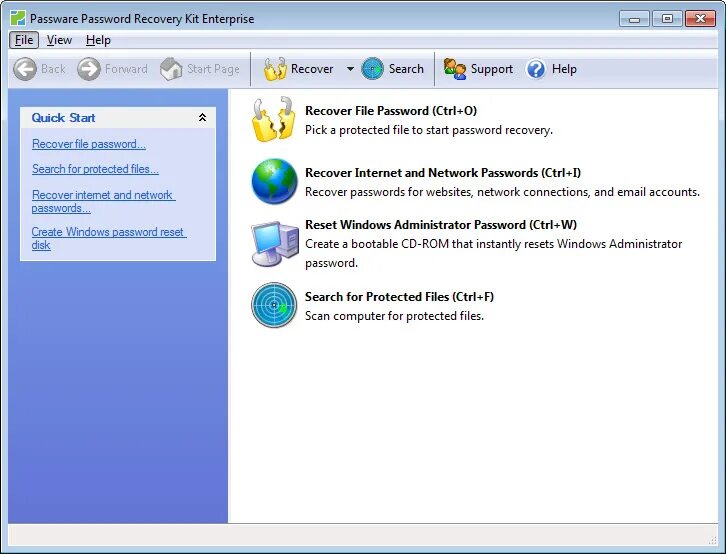Click the 'Support' toolbar label
The height and width of the screenshot is (554, 726).
pos(492,69)
